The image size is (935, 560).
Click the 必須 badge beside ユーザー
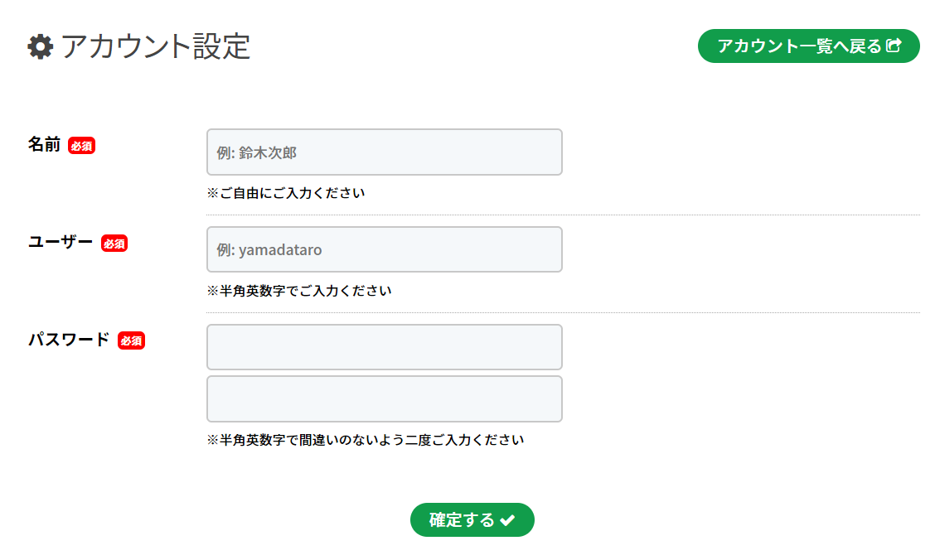coord(114,244)
